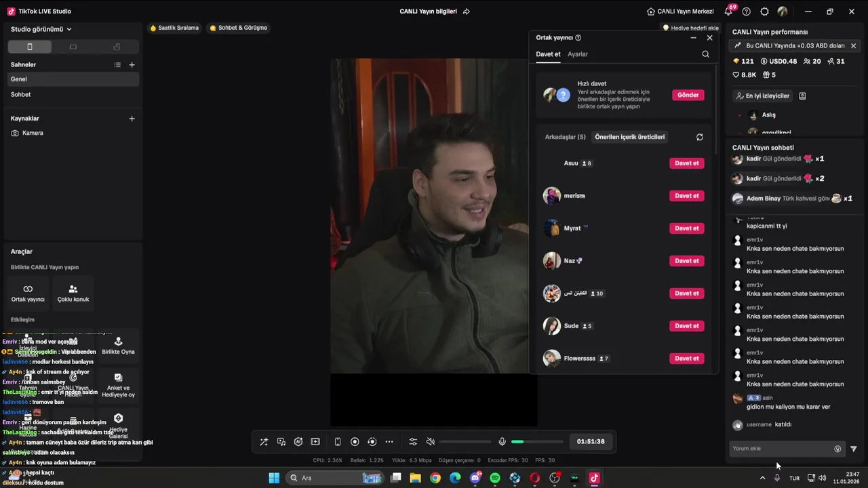Invite merisτя with Davet et
This screenshot has height=488, width=868.
click(686, 196)
